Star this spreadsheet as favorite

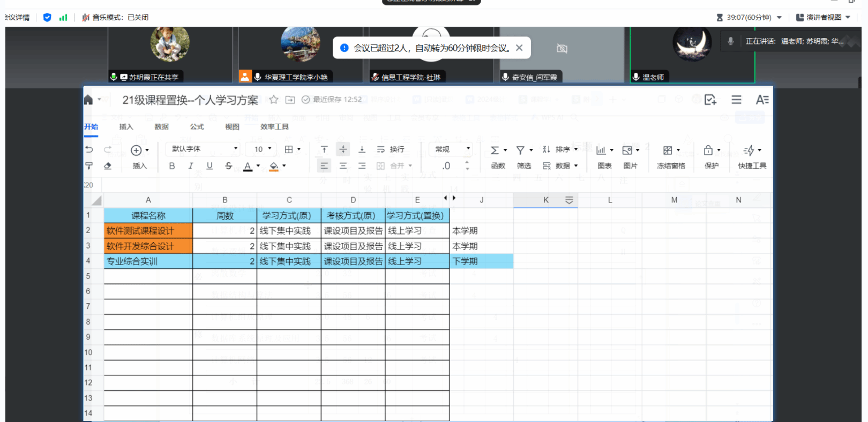tap(273, 100)
